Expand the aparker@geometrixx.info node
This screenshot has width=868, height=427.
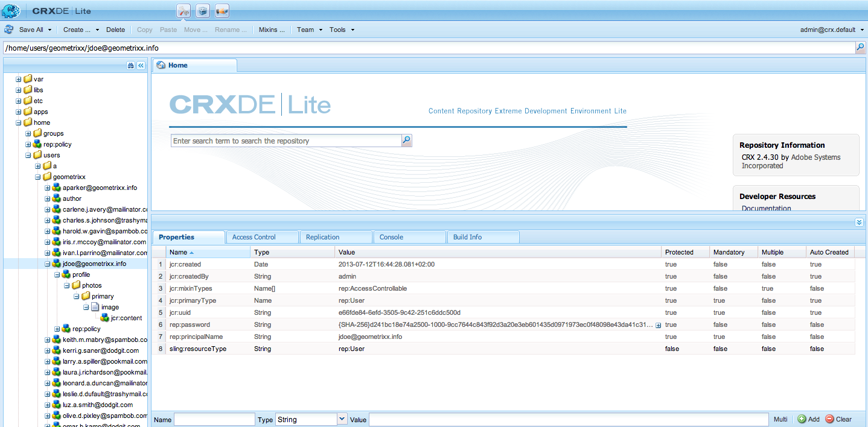[x=48, y=188]
